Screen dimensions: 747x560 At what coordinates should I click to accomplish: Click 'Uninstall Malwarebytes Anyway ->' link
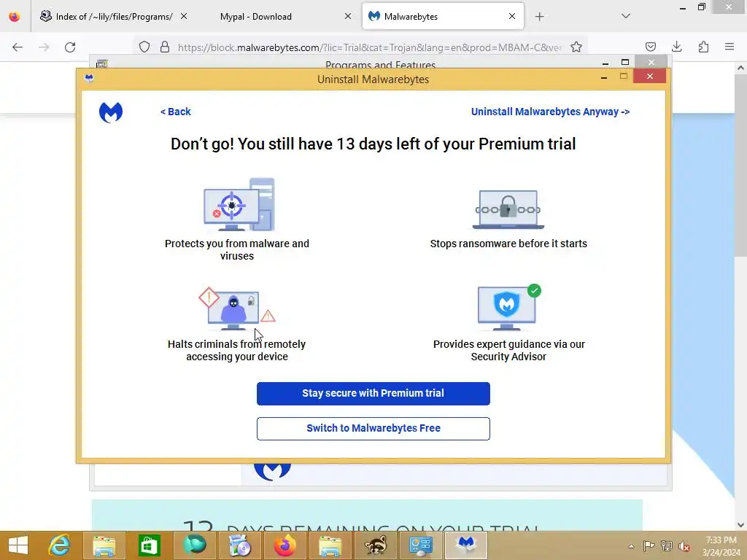(x=550, y=112)
